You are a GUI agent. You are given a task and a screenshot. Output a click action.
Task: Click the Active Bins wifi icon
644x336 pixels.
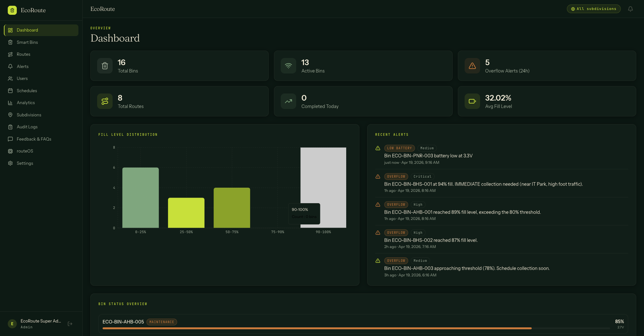coord(288,66)
